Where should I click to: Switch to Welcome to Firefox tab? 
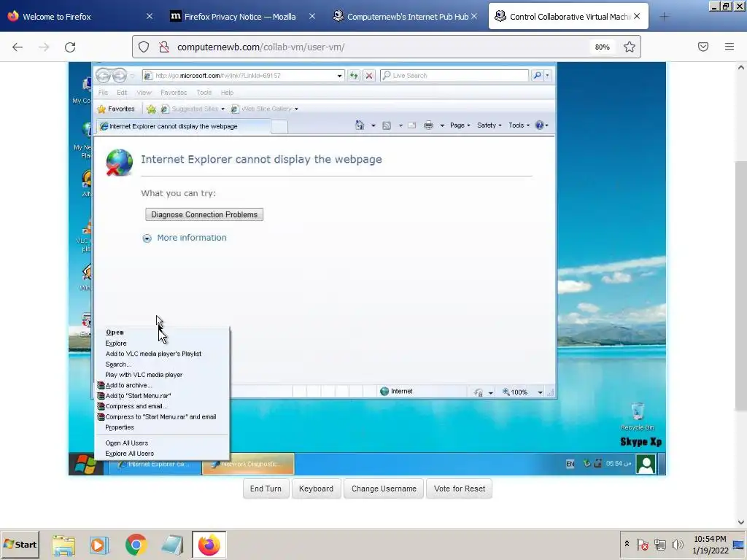(80, 17)
